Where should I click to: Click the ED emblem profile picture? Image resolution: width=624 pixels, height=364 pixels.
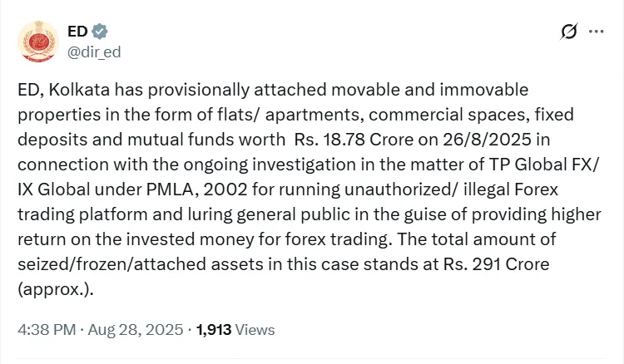tap(38, 42)
